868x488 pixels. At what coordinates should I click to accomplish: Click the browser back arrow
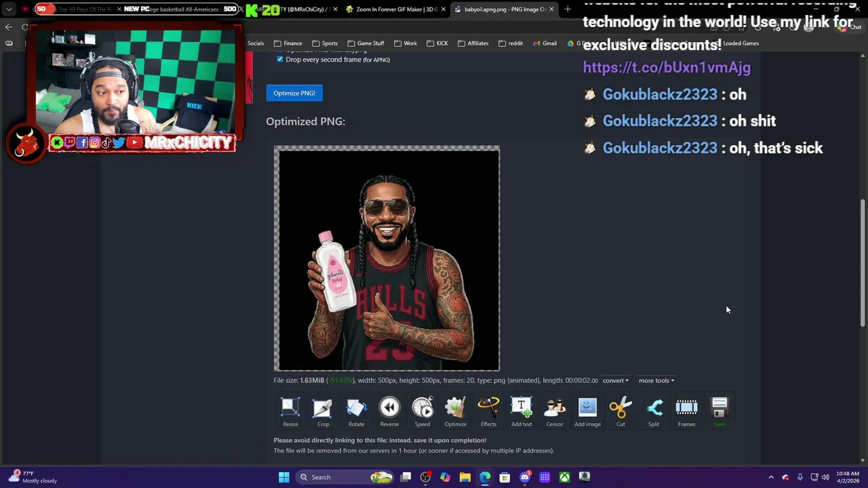point(9,27)
